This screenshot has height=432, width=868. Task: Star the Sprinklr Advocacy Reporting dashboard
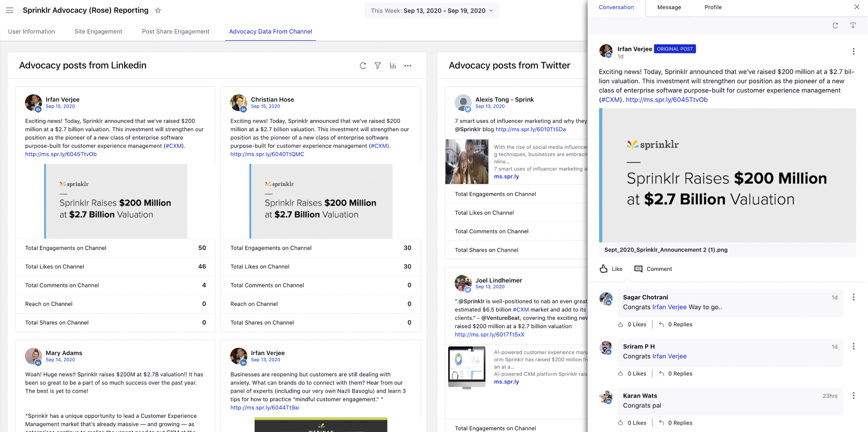[158, 10]
